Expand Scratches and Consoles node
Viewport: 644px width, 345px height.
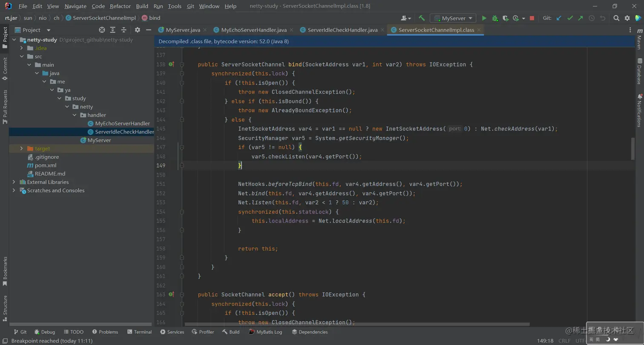point(14,191)
